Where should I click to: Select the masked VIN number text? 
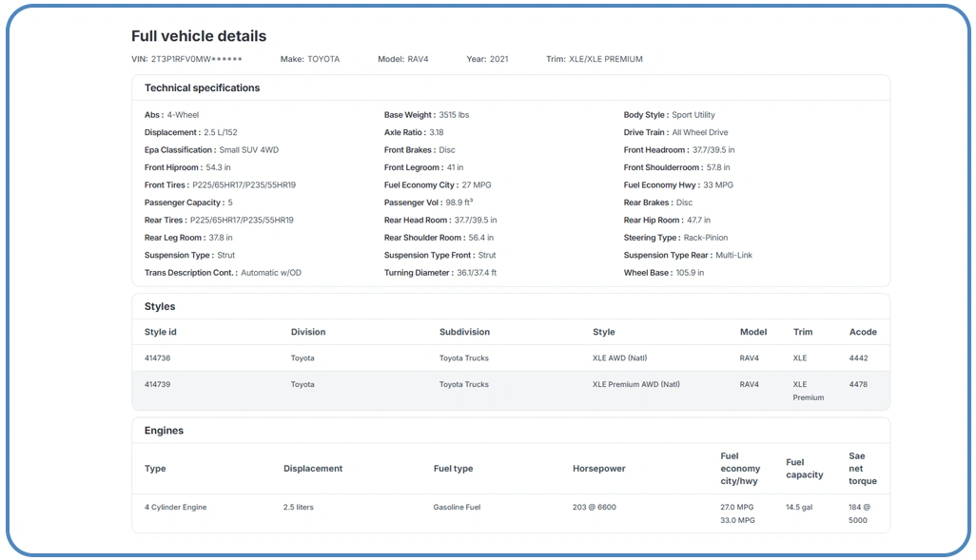[196, 59]
